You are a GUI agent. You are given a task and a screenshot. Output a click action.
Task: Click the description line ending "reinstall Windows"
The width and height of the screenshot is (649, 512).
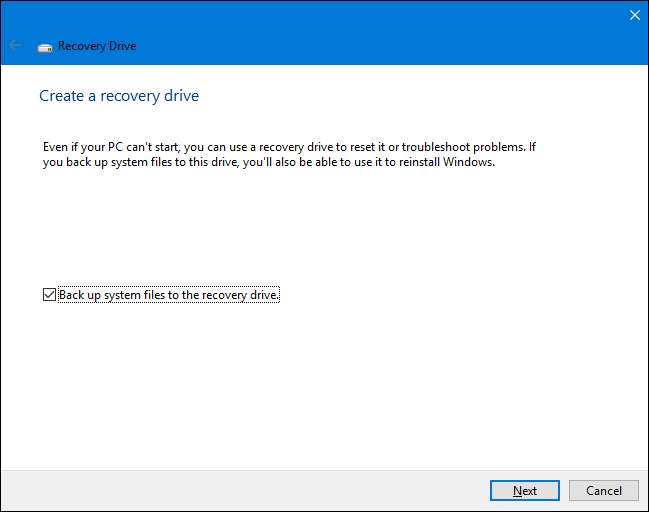coord(269,162)
